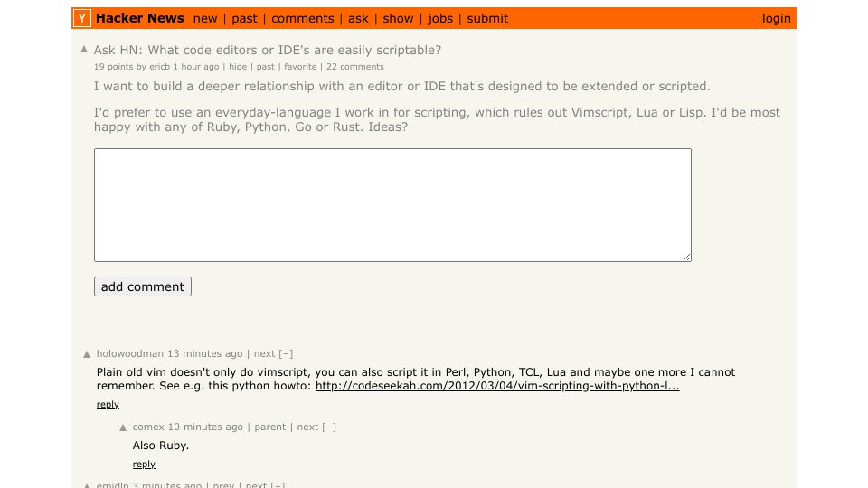Click the Y Combinator logo icon

click(82, 18)
